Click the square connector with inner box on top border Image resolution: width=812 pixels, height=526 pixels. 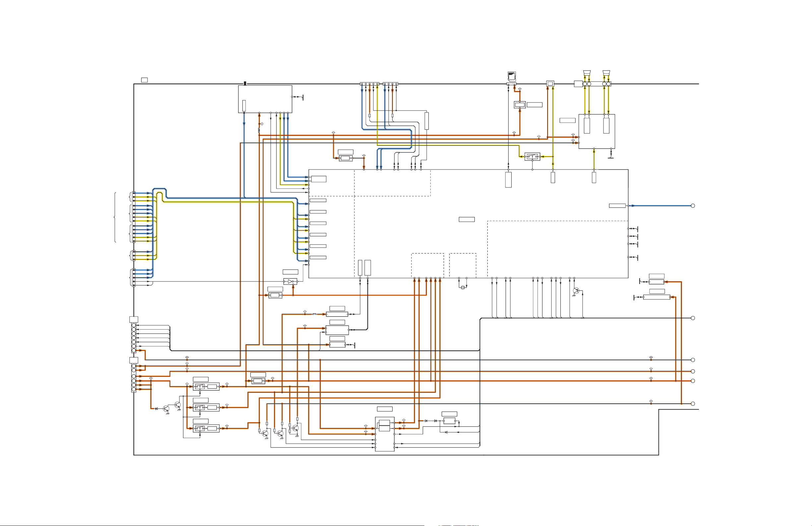pos(550,84)
